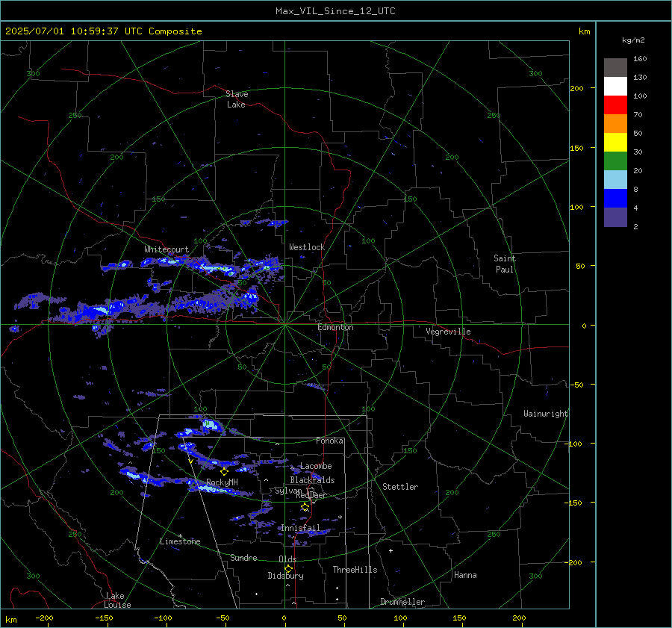The height and width of the screenshot is (628, 672).
Task: Click the green 30 legend color swatch
Action: [615, 161]
